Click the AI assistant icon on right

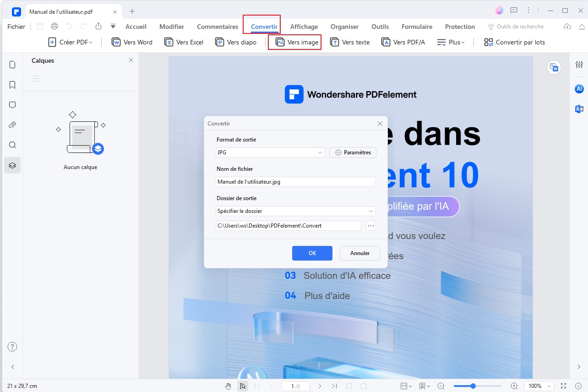[x=579, y=89]
